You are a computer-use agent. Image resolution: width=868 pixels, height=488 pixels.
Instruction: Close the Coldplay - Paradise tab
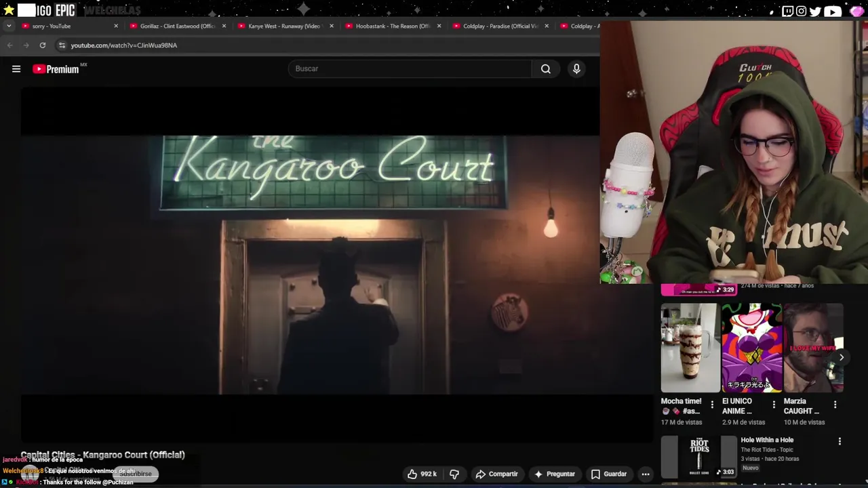tap(547, 26)
